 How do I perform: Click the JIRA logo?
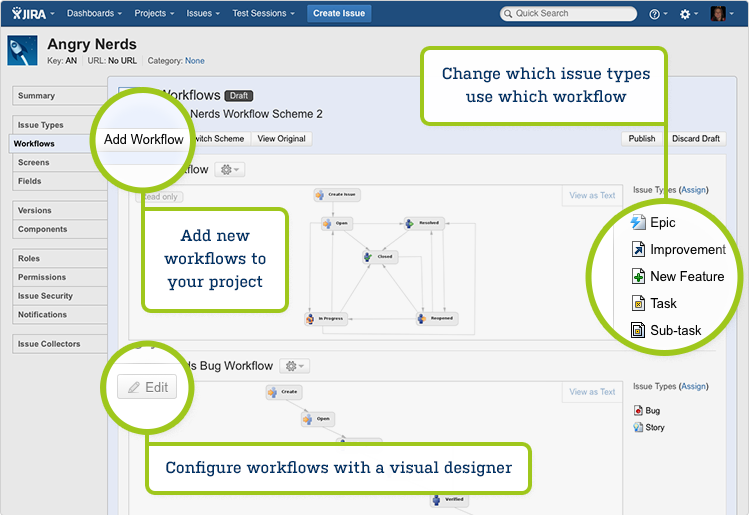pyautogui.click(x=29, y=13)
